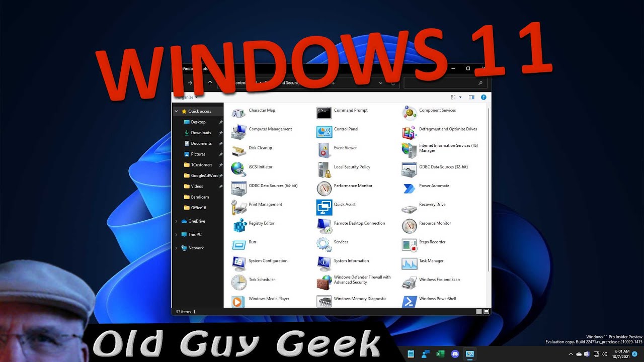Expand Network in navigation pane
Image resolution: width=644 pixels, height=362 pixels.
pos(177,248)
